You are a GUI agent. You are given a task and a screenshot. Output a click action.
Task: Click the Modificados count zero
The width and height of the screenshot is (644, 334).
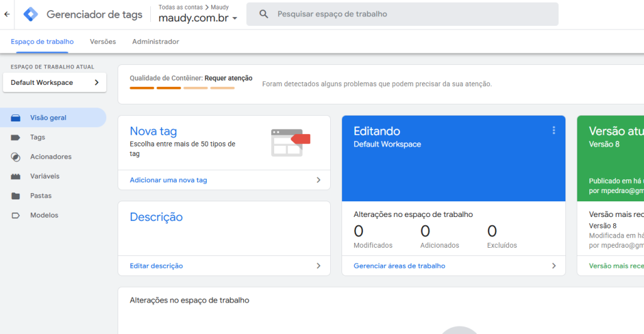click(358, 231)
